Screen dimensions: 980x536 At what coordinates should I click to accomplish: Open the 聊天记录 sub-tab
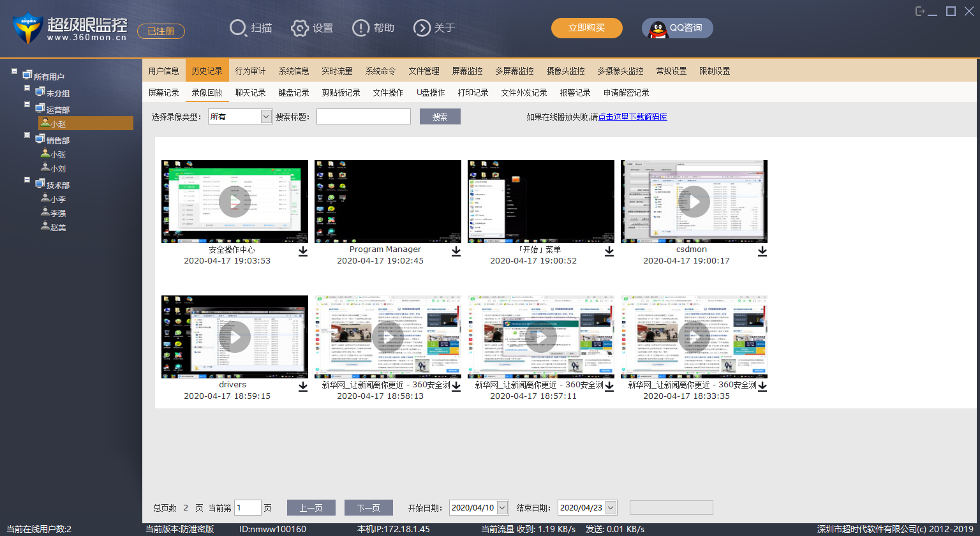[250, 93]
